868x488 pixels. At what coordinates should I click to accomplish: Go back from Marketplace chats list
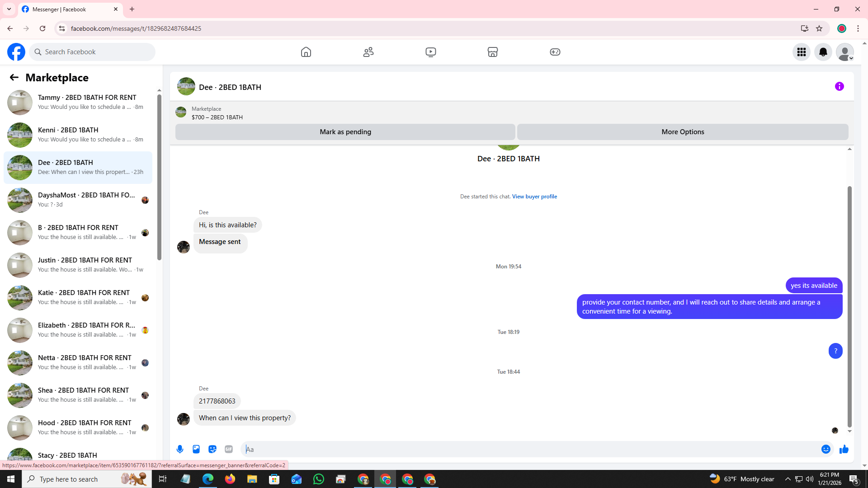pyautogui.click(x=14, y=78)
